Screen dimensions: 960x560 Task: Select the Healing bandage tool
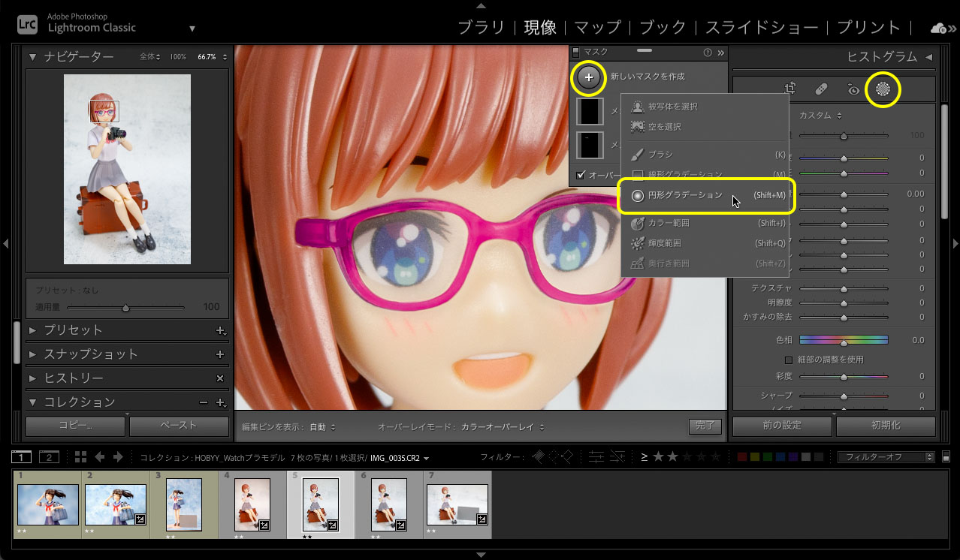point(822,89)
